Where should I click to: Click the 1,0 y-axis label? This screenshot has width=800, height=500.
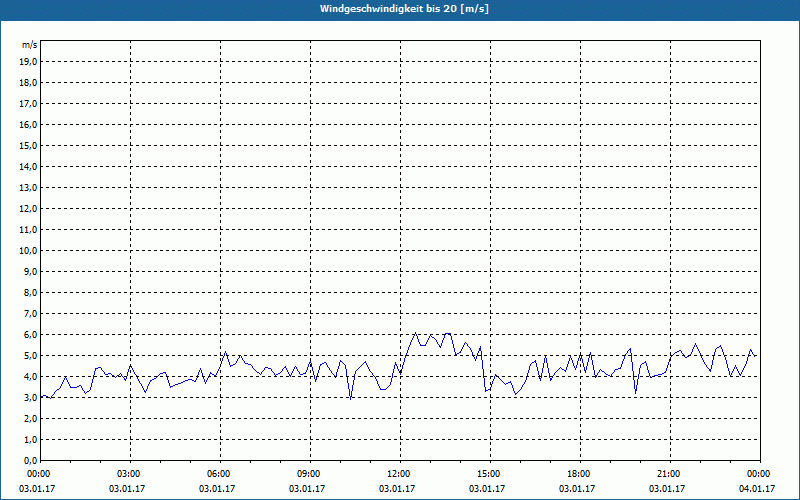(31, 439)
